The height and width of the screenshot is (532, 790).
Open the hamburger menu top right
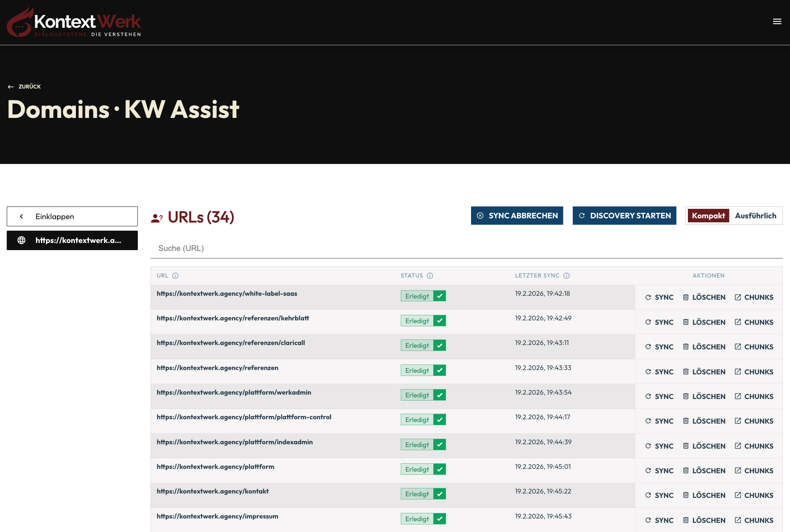(x=777, y=21)
